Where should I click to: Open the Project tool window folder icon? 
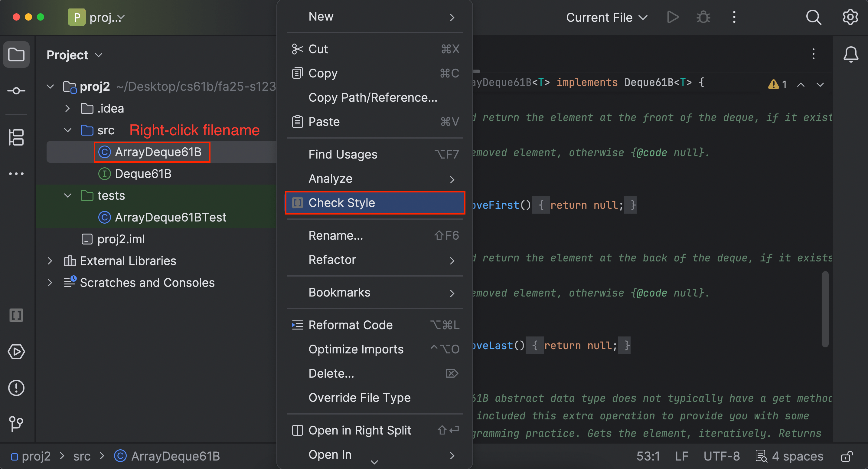[16, 55]
